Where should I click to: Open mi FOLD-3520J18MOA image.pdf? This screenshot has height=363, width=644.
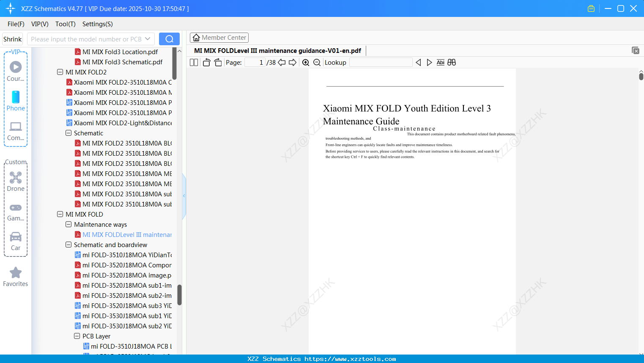[123, 275]
